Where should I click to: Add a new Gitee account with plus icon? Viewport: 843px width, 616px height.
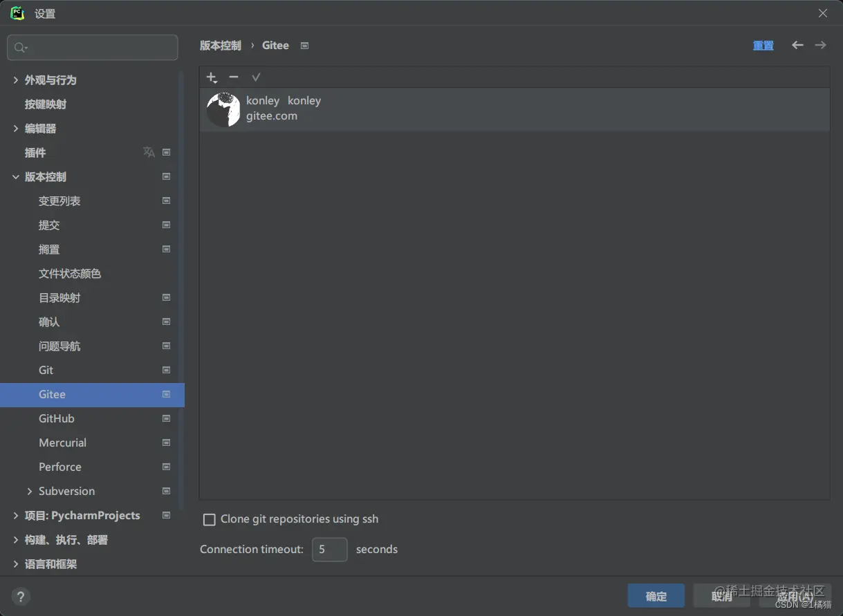click(x=212, y=77)
